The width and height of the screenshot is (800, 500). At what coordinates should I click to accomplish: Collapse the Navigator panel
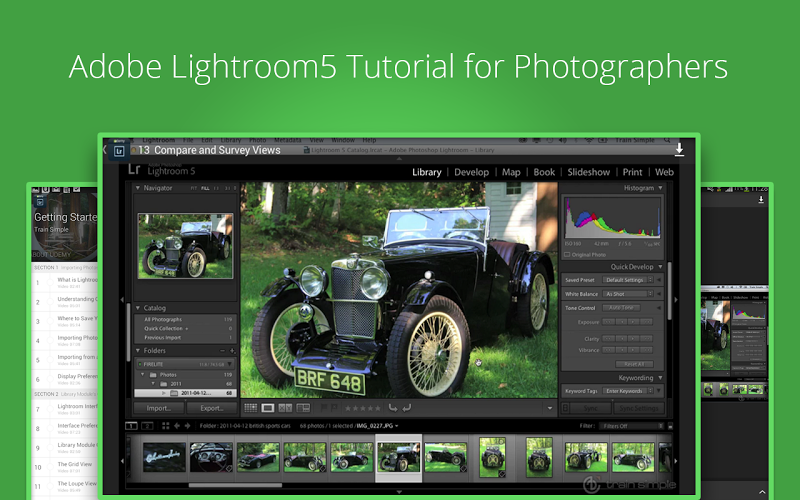[x=138, y=188]
